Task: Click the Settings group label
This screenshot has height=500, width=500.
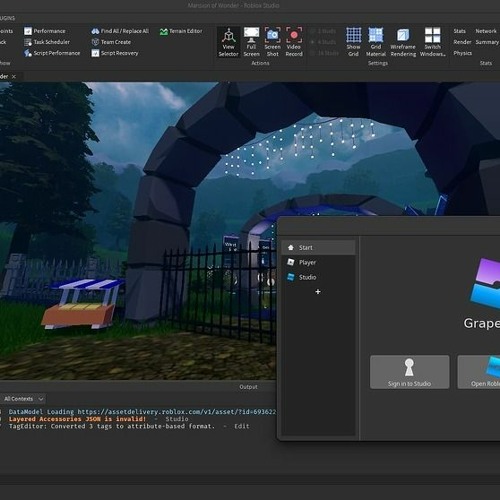Action: (378, 63)
